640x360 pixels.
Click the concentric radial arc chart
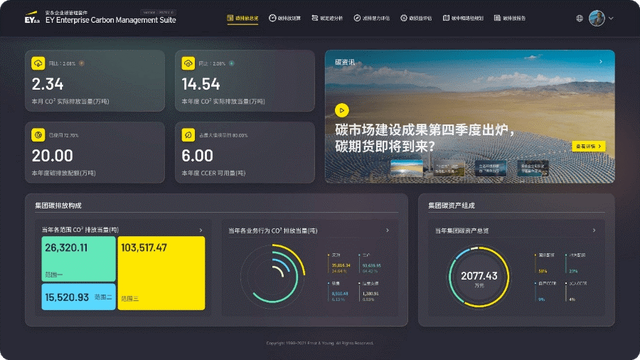tap(272, 276)
